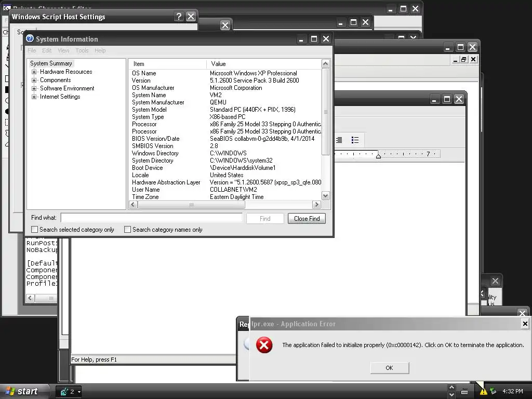Open the Tools menu in System Information
This screenshot has height=399, width=532.
click(x=82, y=50)
